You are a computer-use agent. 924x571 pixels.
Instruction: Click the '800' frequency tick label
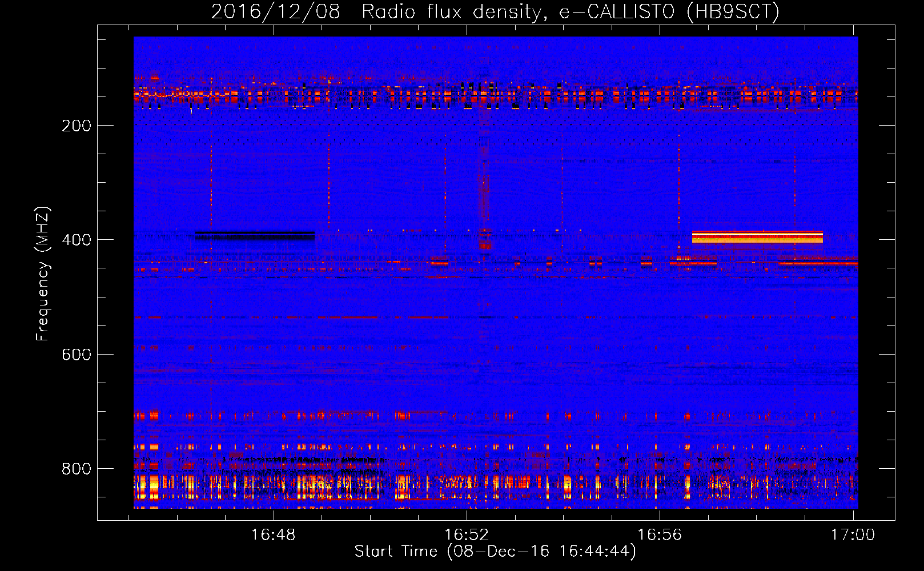click(77, 469)
